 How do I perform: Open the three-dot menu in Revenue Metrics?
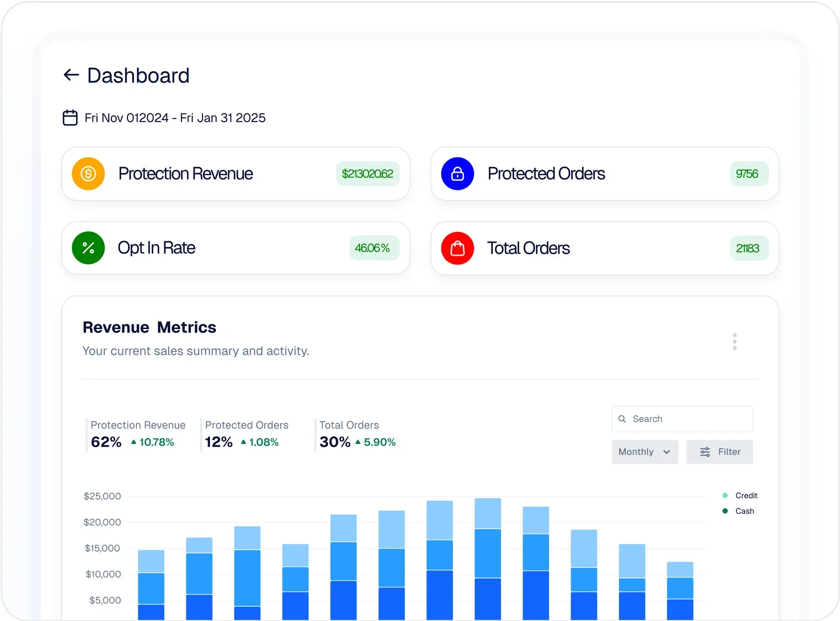734,342
